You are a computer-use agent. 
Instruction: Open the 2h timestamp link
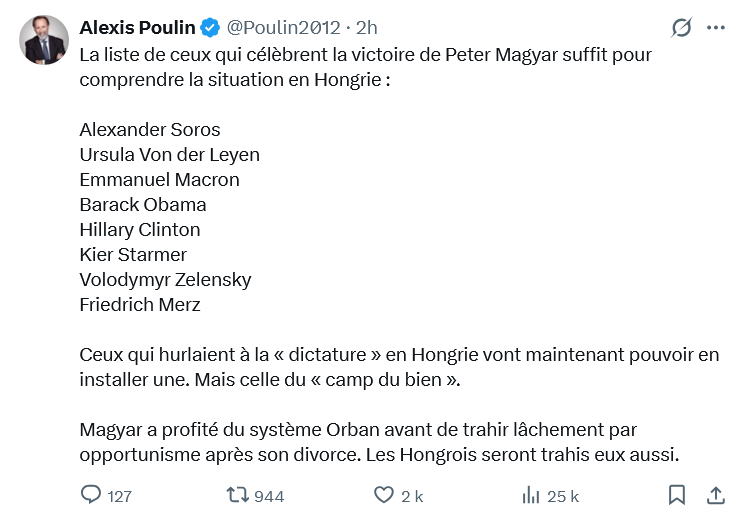coord(367,28)
